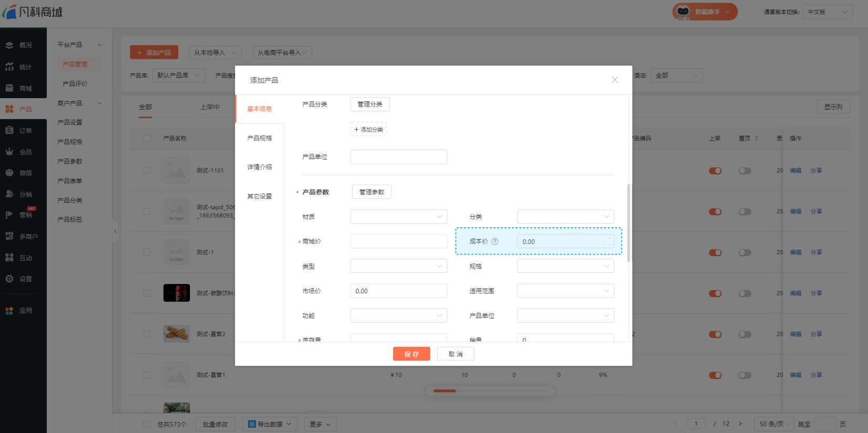Collapse the secondary sidebar with arrow handle
This screenshot has height=433, width=868.
tap(115, 231)
